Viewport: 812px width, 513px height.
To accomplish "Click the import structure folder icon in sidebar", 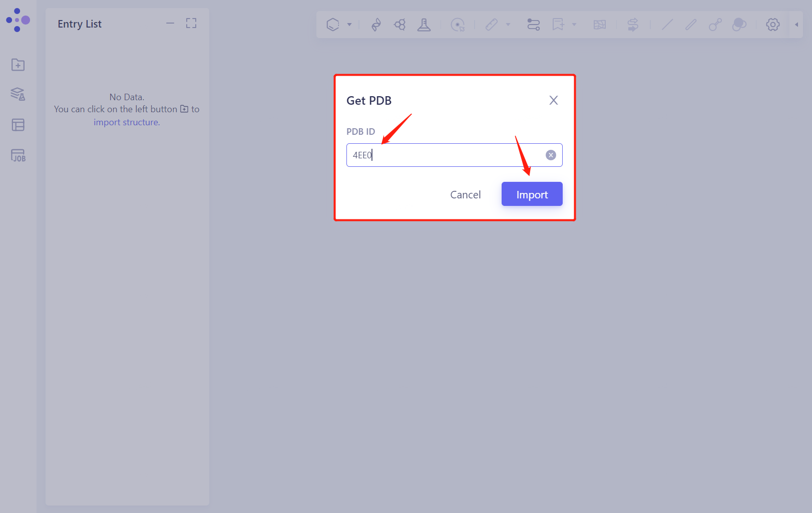I will click(x=18, y=65).
